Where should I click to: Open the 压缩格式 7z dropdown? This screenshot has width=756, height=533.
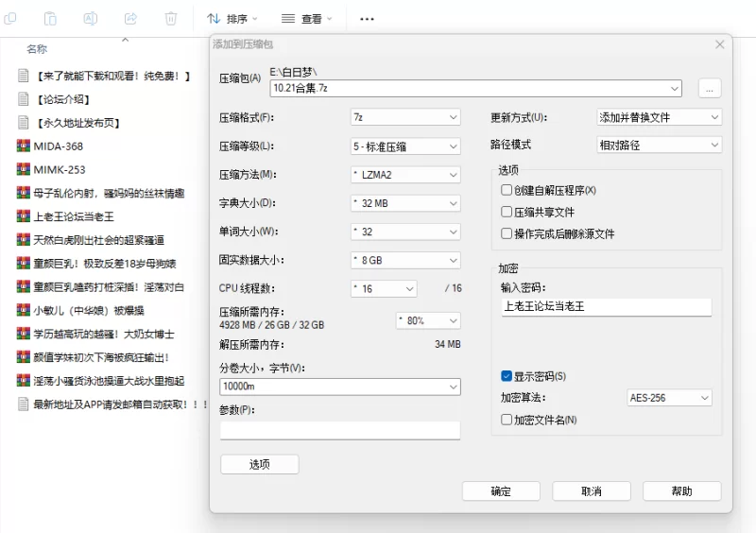pyautogui.click(x=404, y=117)
